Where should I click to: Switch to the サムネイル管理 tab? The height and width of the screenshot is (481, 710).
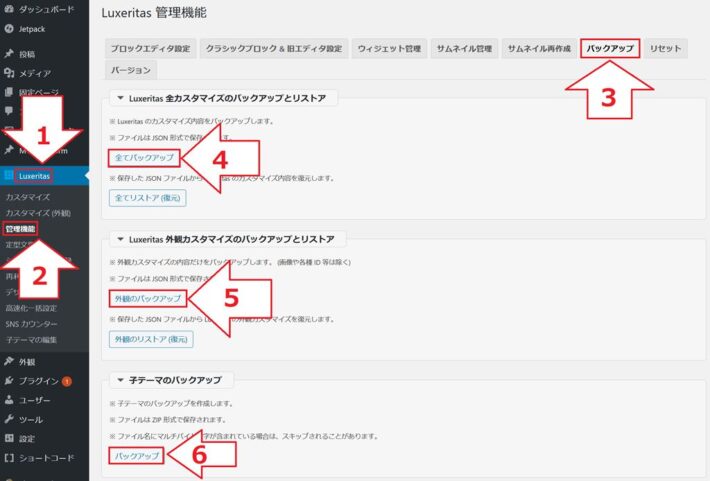click(464, 48)
